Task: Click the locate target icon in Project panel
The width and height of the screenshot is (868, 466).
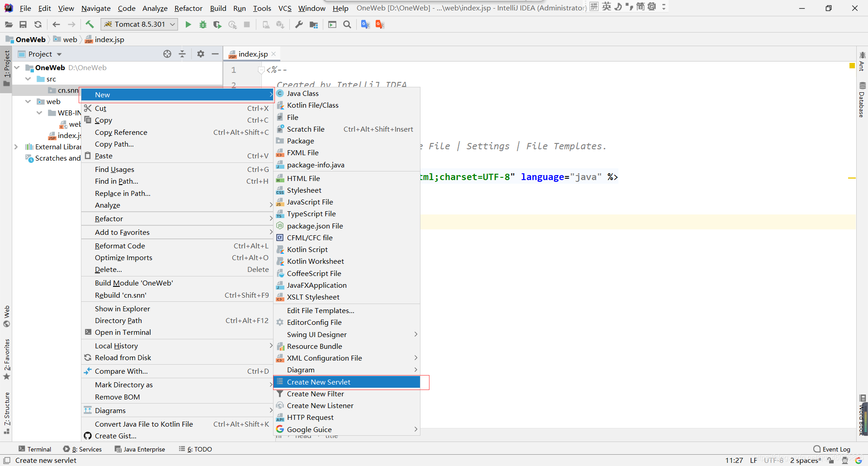Action: pyautogui.click(x=167, y=54)
